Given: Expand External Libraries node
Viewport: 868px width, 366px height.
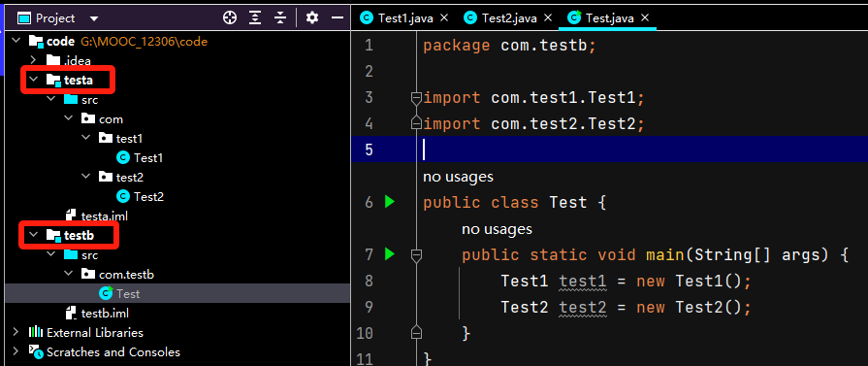Looking at the screenshot, I should point(16,332).
